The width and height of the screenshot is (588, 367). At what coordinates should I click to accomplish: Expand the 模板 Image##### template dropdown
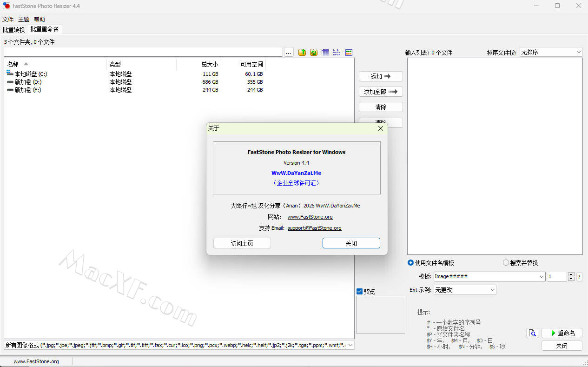(x=542, y=277)
